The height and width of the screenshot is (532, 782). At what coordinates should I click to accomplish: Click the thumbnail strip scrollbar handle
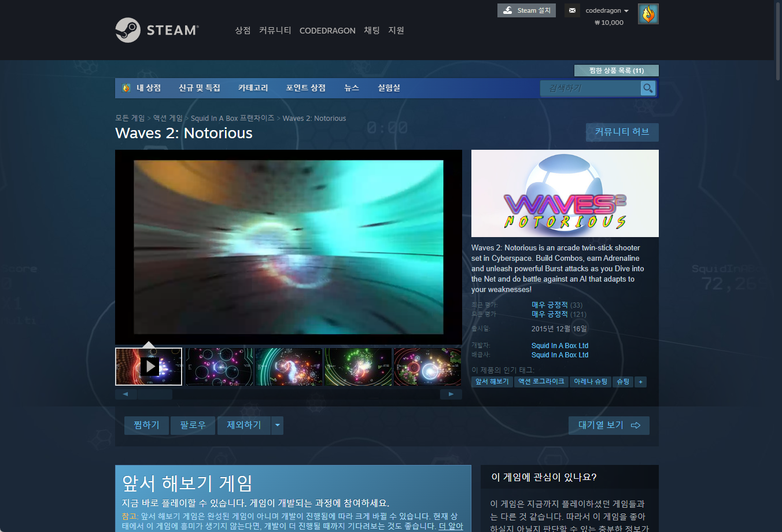pyautogui.click(x=155, y=394)
